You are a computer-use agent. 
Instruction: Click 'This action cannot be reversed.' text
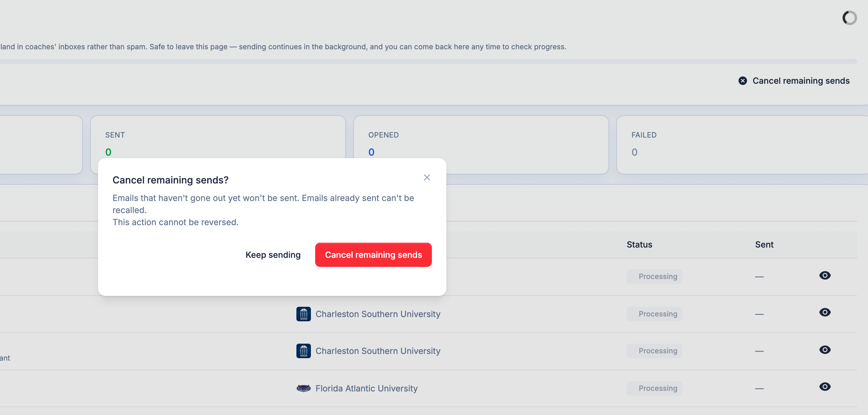[x=175, y=222]
